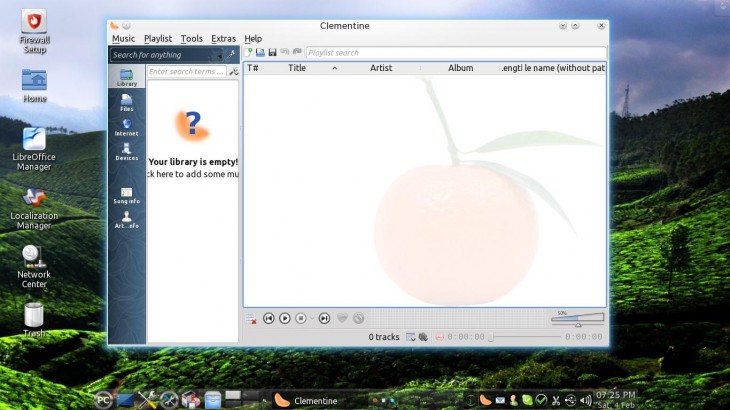This screenshot has width=730, height=410.
Task: Switch to the Song info sidebar tab
Action: coord(127,195)
